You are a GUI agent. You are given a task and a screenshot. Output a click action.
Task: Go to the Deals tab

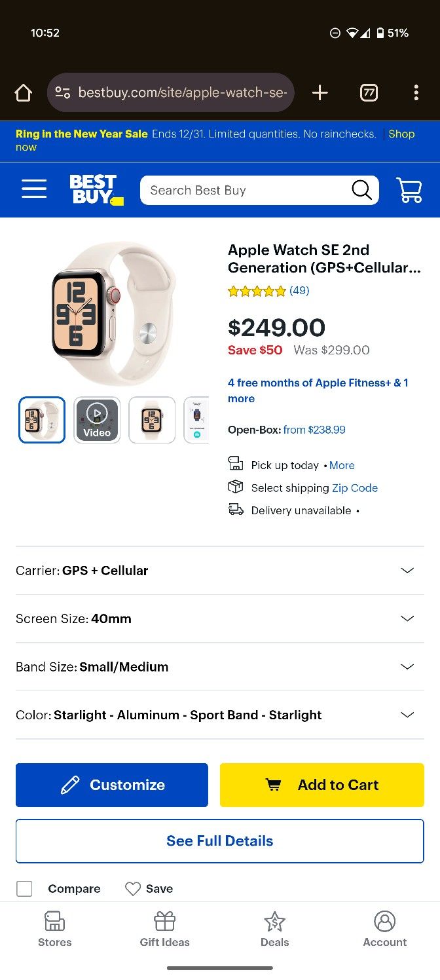(x=274, y=929)
